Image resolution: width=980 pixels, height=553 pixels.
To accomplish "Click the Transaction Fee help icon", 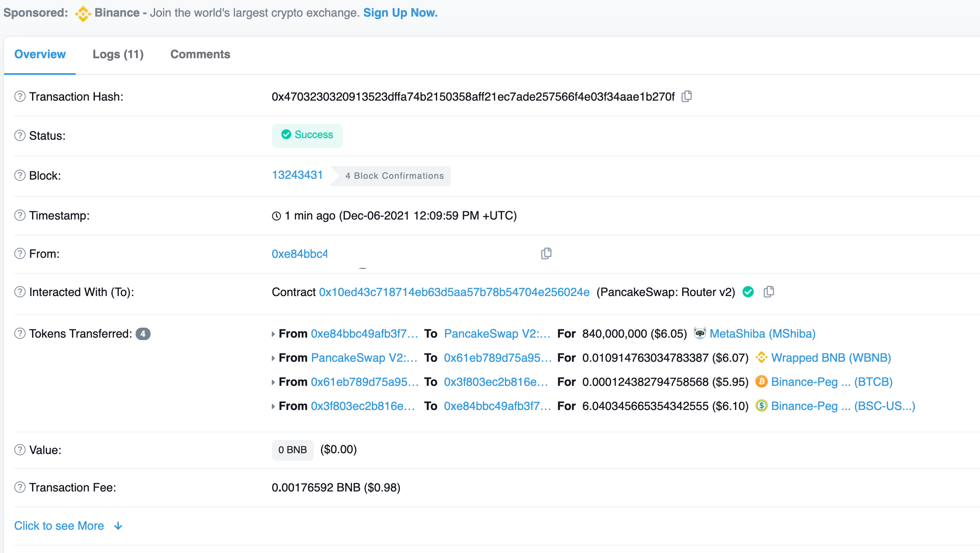I will (20, 487).
